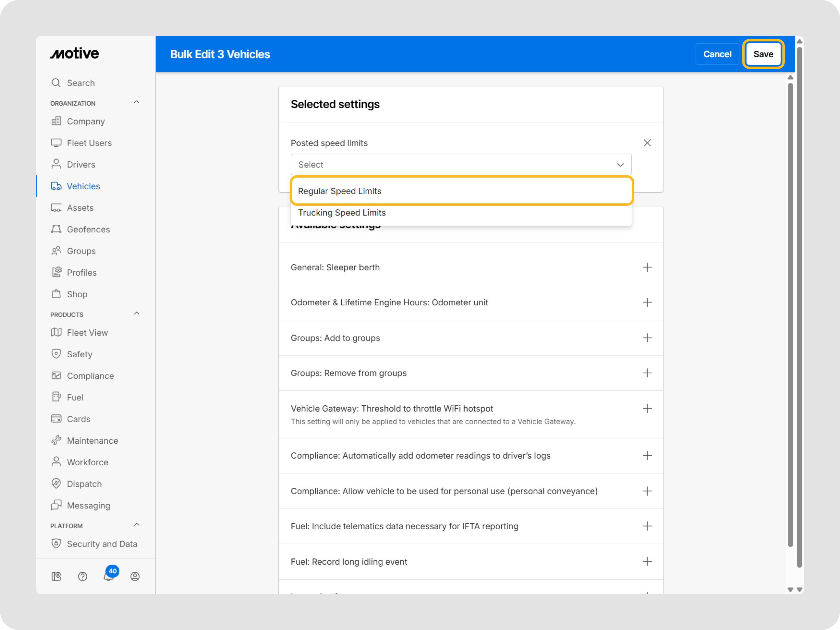The width and height of the screenshot is (840, 630).
Task: Add the Groups: Add to groups setting
Action: (647, 337)
